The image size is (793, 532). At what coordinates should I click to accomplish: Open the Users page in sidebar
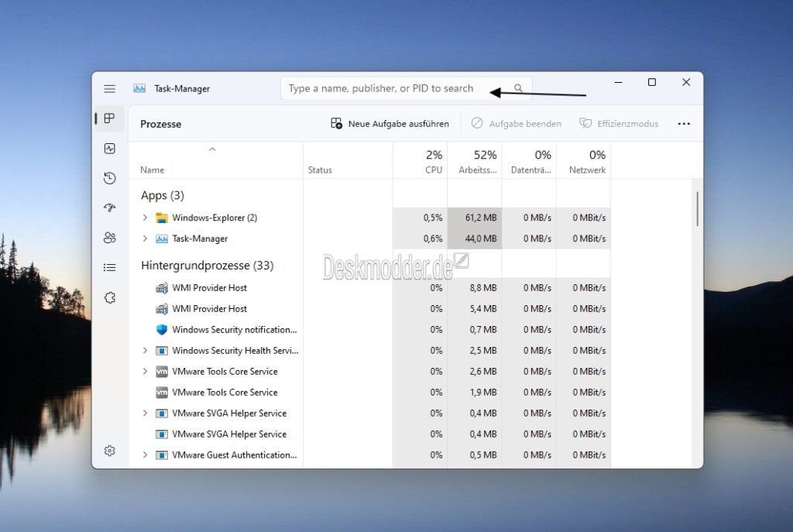[110, 238]
